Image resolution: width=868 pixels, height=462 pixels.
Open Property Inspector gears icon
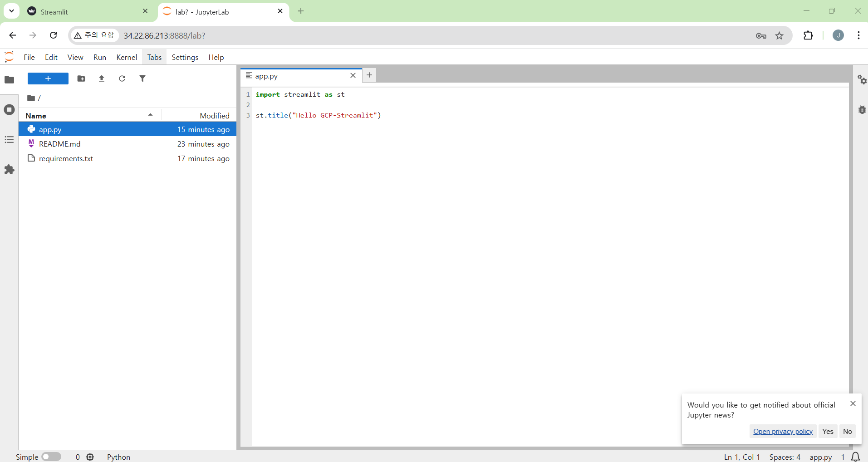[x=862, y=80]
